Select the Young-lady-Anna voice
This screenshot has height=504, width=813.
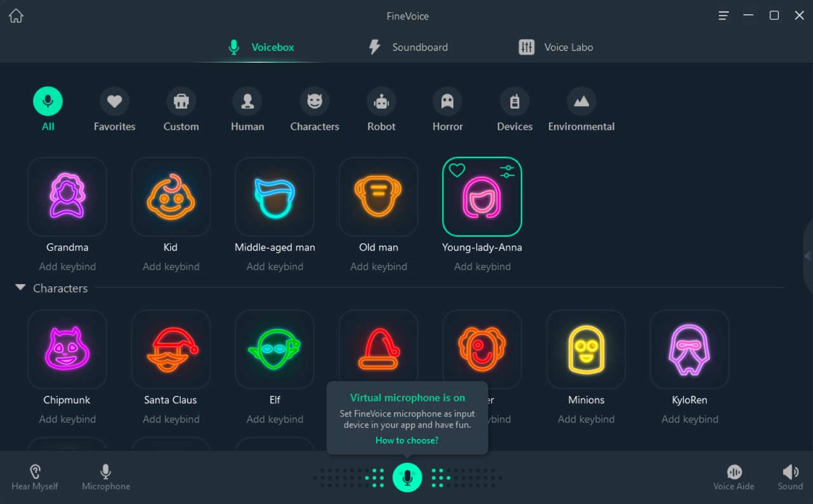[482, 197]
